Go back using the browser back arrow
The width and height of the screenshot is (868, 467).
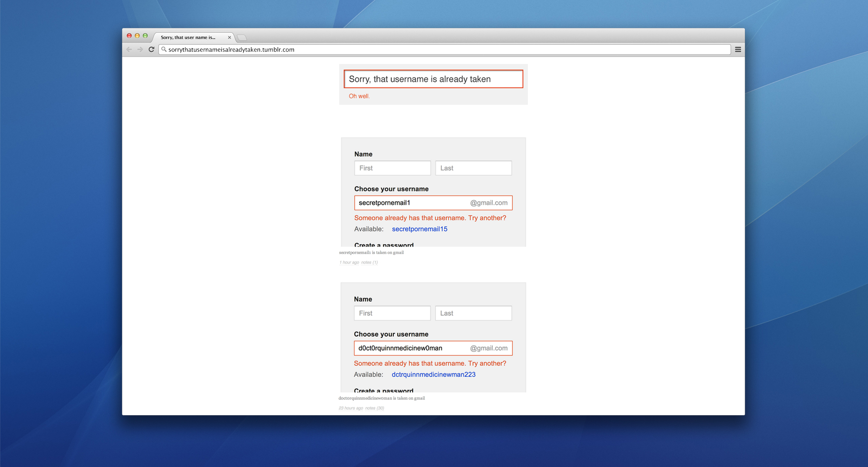click(129, 50)
